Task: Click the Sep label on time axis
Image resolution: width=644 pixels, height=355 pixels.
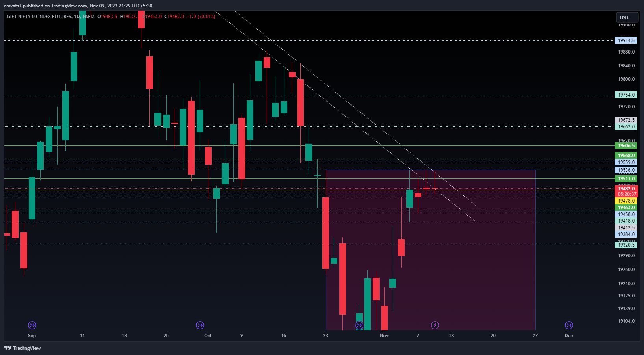Action: 32,336
